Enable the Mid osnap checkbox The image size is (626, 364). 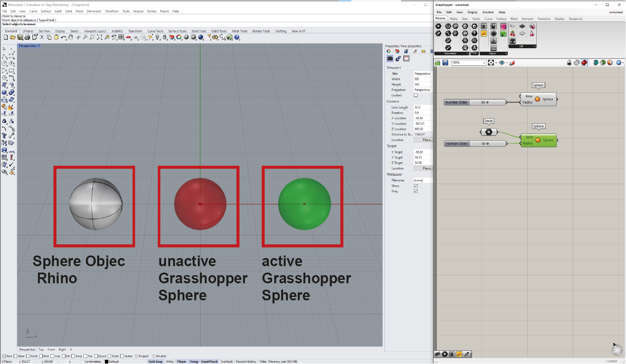click(41, 356)
